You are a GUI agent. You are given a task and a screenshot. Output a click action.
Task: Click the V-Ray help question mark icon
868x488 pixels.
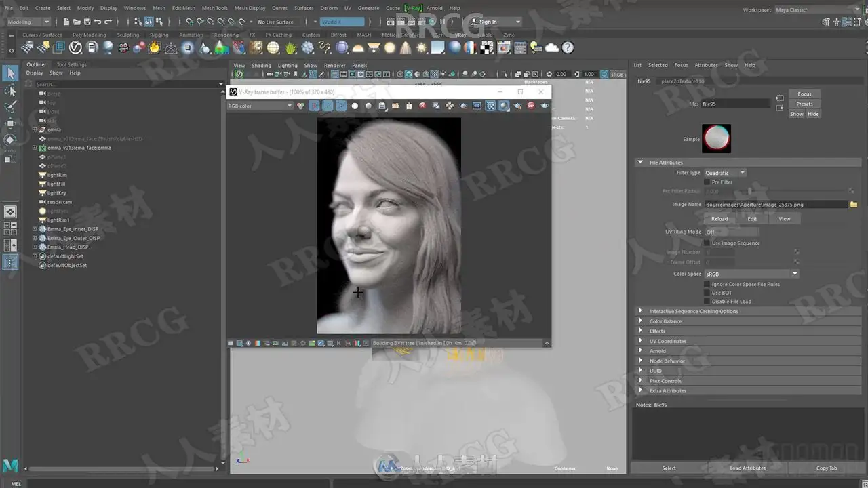pyautogui.click(x=568, y=47)
